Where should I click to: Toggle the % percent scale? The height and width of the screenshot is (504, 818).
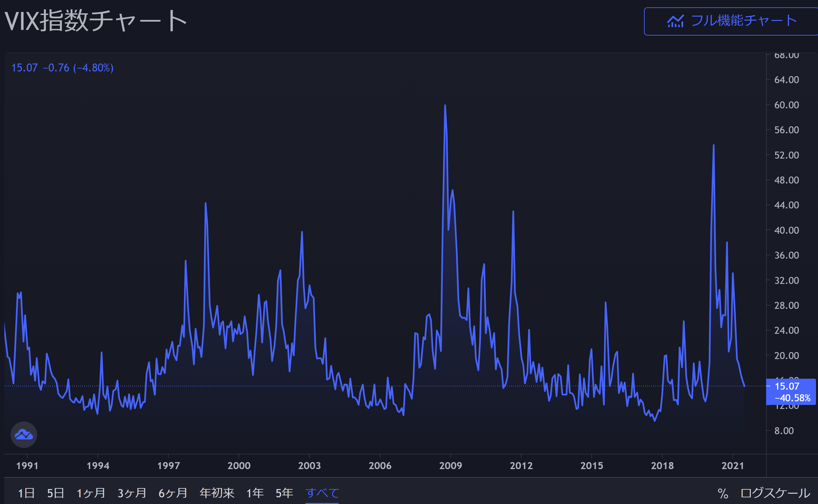[723, 493]
